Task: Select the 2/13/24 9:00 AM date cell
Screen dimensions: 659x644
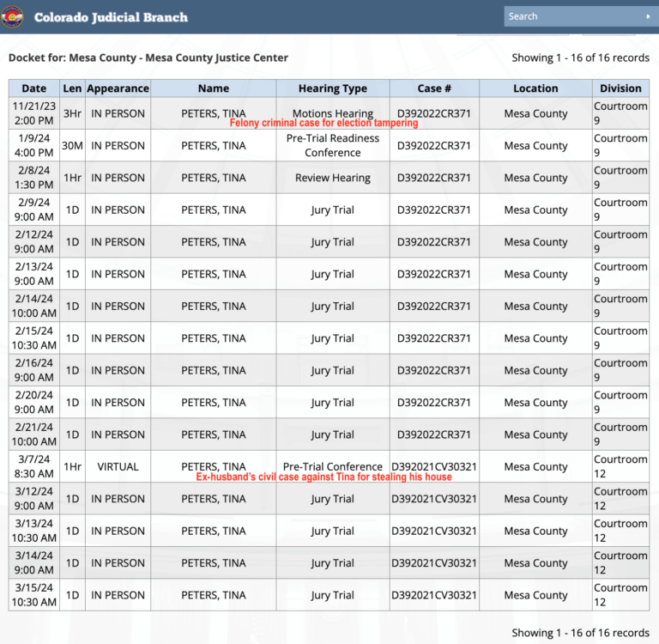Action: 34,274
